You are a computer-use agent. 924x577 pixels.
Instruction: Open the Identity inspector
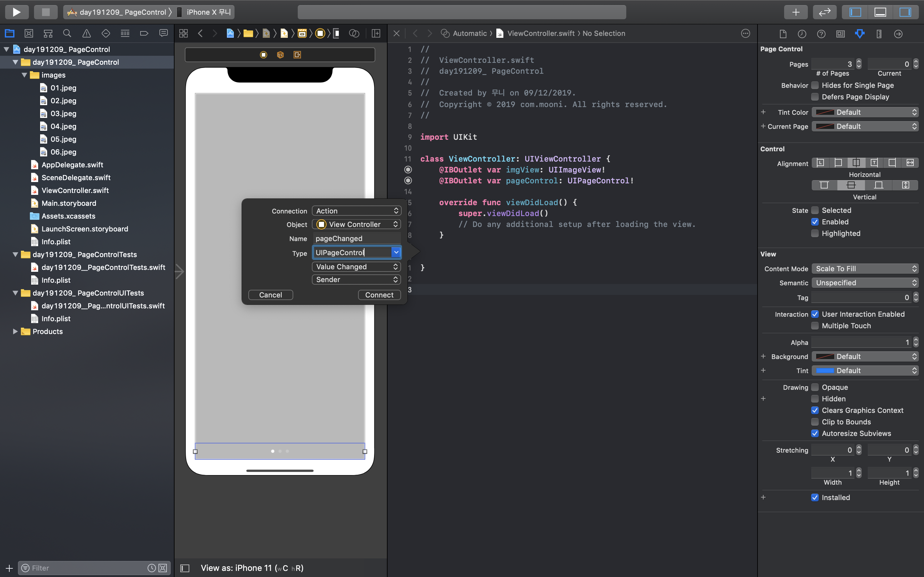[840, 34]
